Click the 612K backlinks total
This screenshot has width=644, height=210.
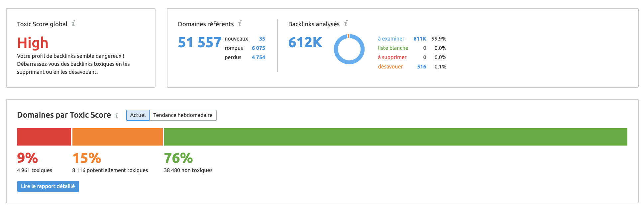pos(305,43)
